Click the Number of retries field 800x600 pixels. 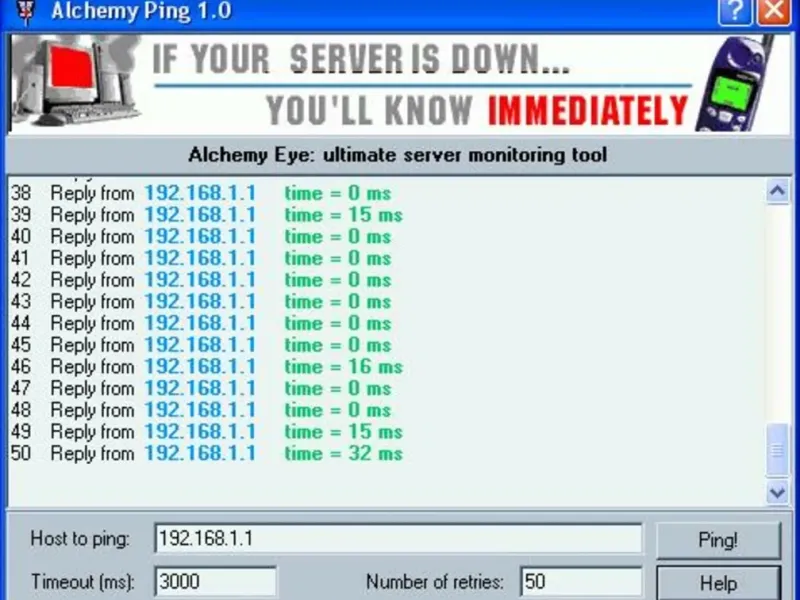[x=581, y=581]
